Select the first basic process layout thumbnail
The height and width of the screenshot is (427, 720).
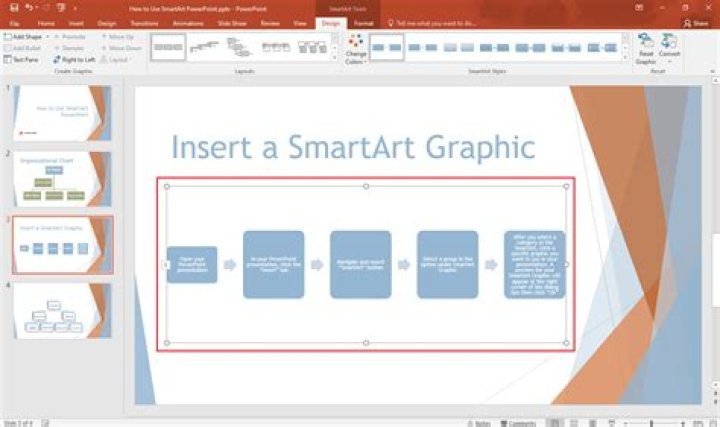(x=168, y=47)
